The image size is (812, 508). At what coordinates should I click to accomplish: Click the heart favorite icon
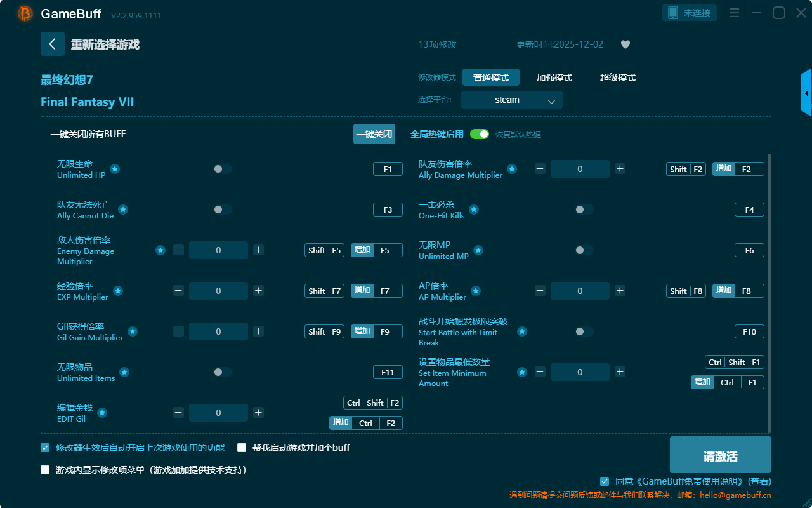[x=625, y=44]
